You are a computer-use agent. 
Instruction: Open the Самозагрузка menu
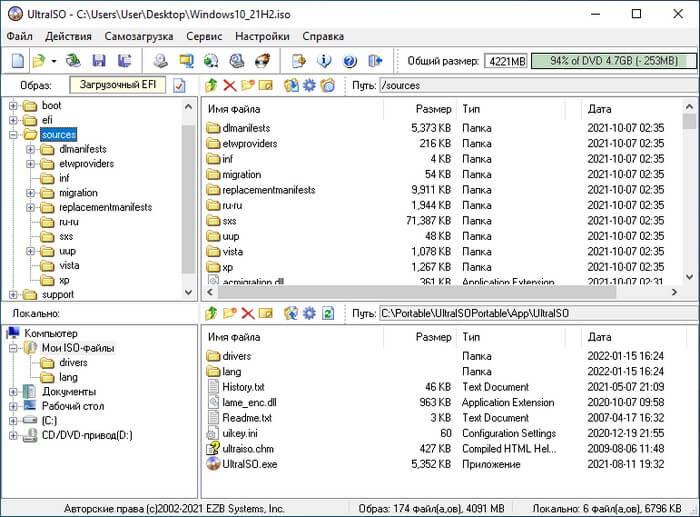coord(139,36)
